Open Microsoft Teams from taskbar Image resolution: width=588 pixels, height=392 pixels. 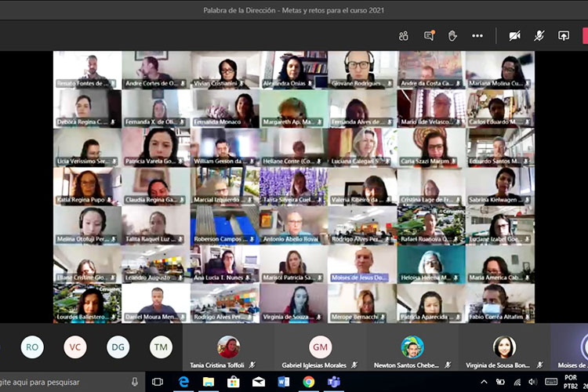pyautogui.click(x=334, y=382)
